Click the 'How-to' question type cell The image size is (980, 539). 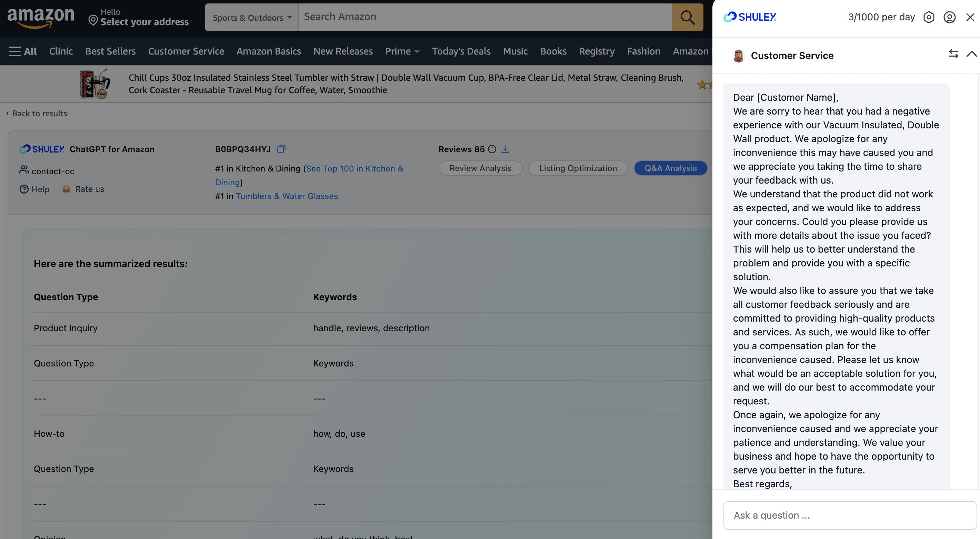coord(49,433)
